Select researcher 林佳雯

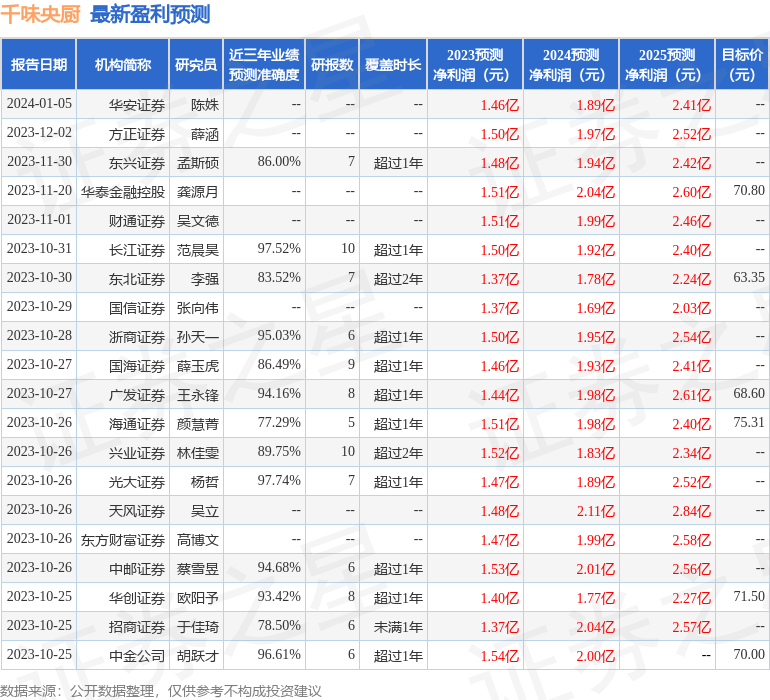198,453
